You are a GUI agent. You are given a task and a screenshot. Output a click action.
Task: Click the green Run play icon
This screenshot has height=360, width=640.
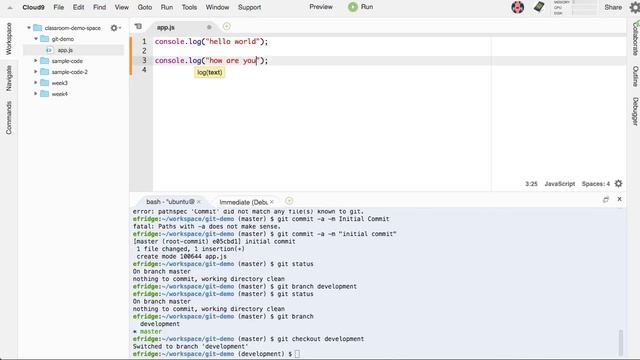pos(353,7)
